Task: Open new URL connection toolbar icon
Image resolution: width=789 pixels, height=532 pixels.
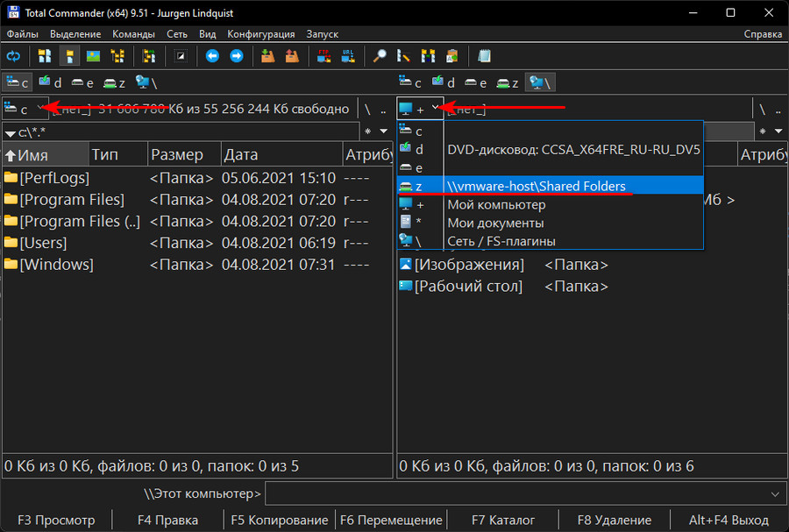Action: 348,56
